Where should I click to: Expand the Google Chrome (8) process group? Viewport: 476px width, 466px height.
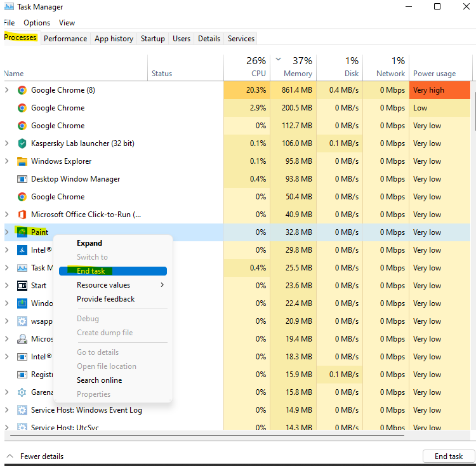(7, 90)
